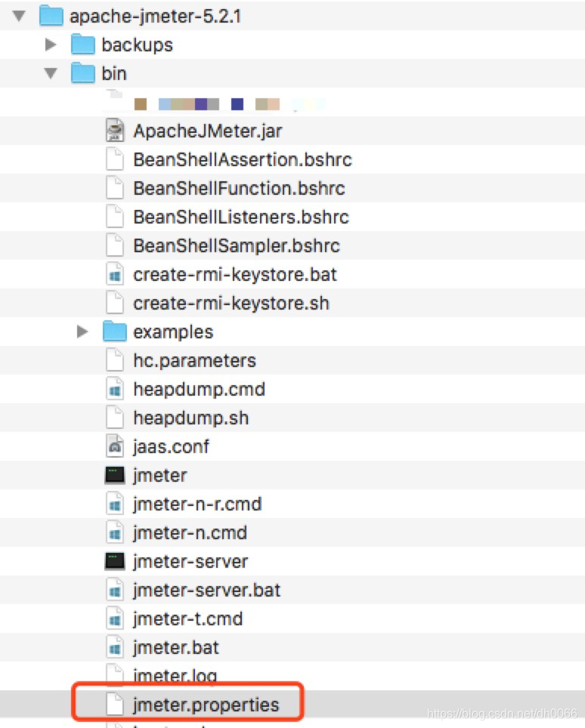585x728 pixels.
Task: Select the hc.parameters file name
Action: 194,361
